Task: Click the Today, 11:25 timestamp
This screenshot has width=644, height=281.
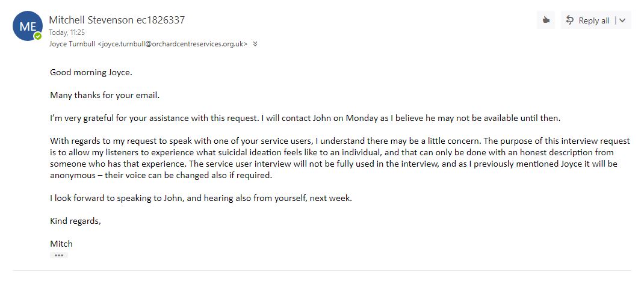Action: (x=67, y=32)
